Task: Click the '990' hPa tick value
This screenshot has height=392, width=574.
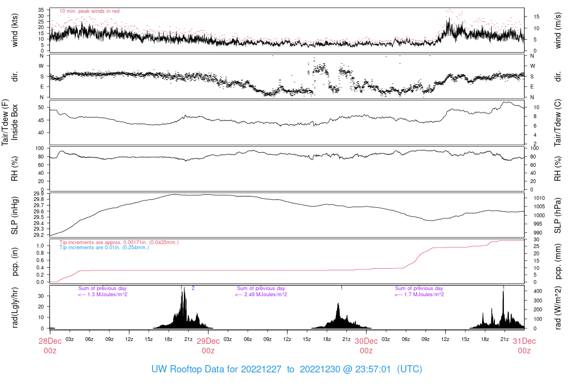Action: tap(538, 232)
